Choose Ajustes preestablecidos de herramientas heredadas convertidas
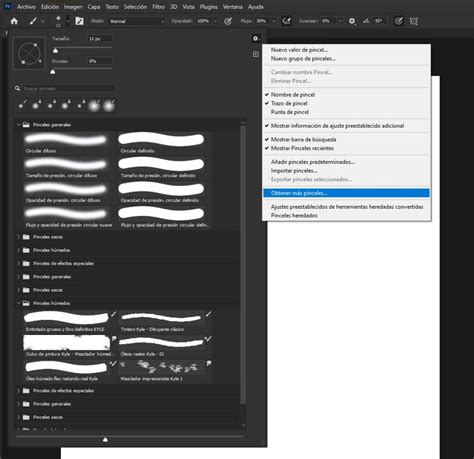The height and width of the screenshot is (459, 474). tap(347, 207)
